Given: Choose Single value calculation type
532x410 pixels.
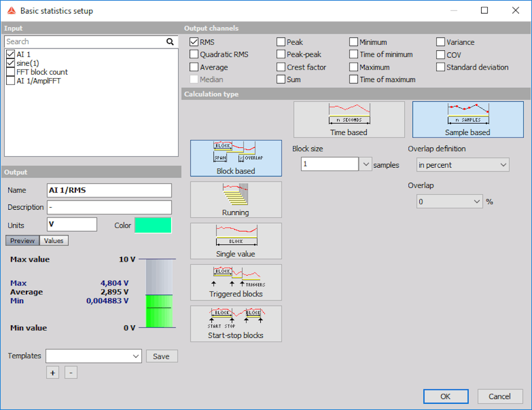Looking at the screenshot, I should tap(236, 241).
